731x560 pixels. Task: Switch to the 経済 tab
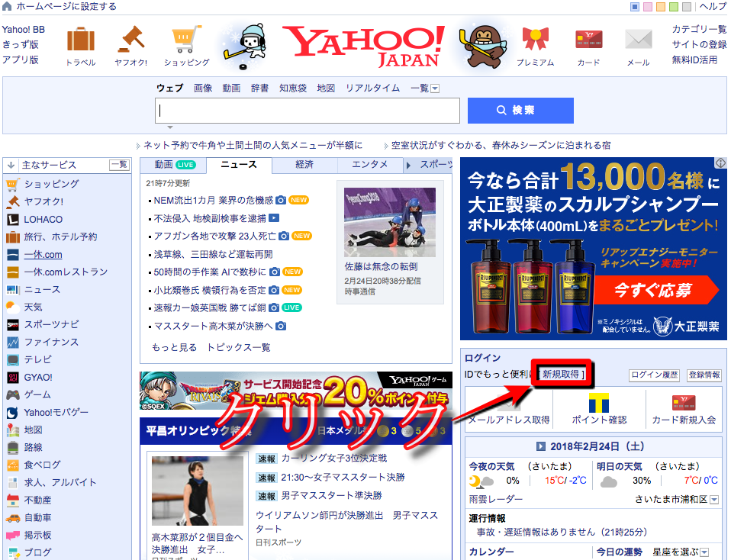pos(304,165)
